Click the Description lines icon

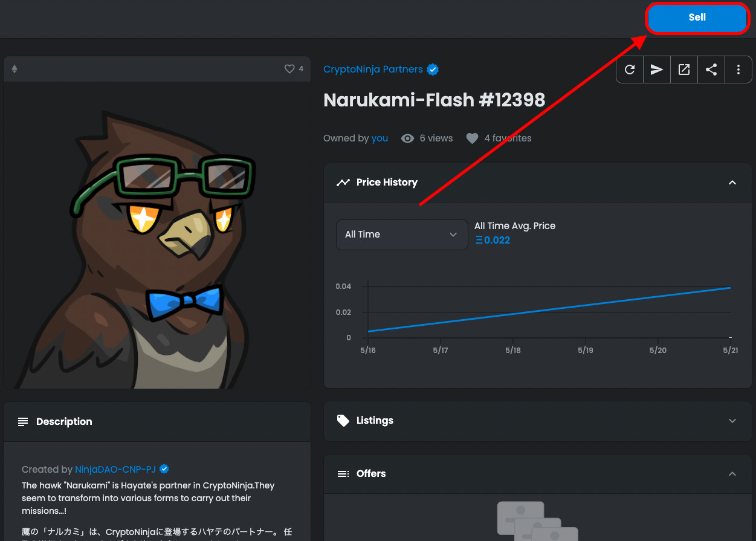click(23, 422)
